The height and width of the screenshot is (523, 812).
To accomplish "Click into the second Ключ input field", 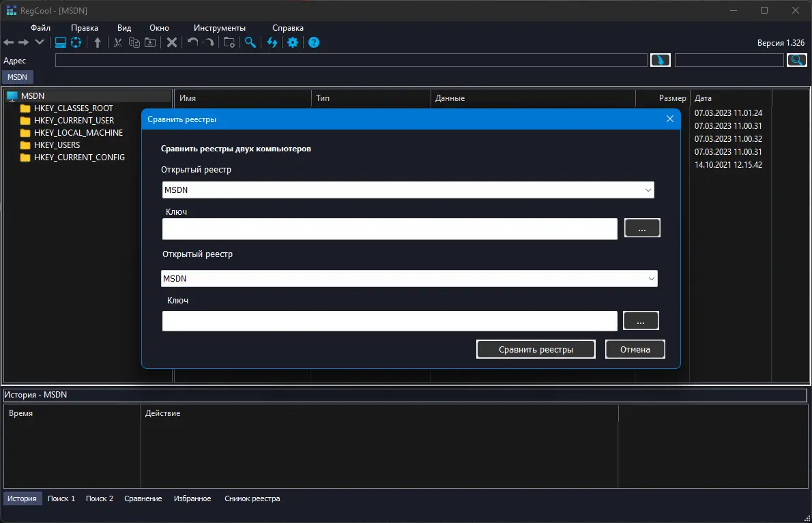I will pyautogui.click(x=389, y=320).
